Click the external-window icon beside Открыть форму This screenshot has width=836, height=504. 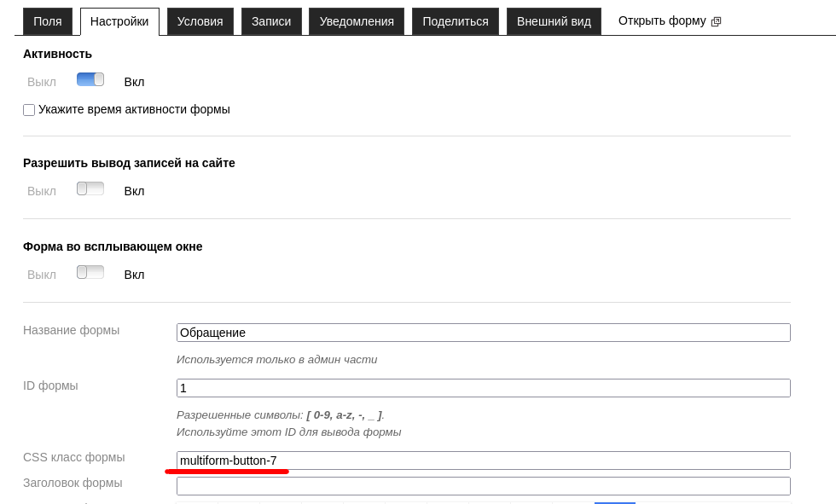[x=716, y=21]
